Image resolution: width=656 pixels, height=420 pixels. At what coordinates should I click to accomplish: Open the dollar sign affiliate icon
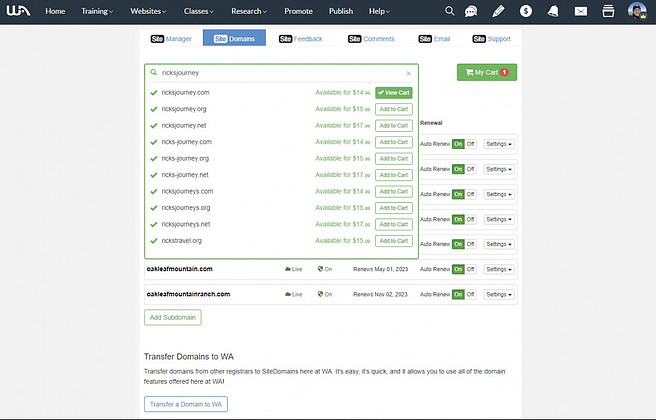526,11
